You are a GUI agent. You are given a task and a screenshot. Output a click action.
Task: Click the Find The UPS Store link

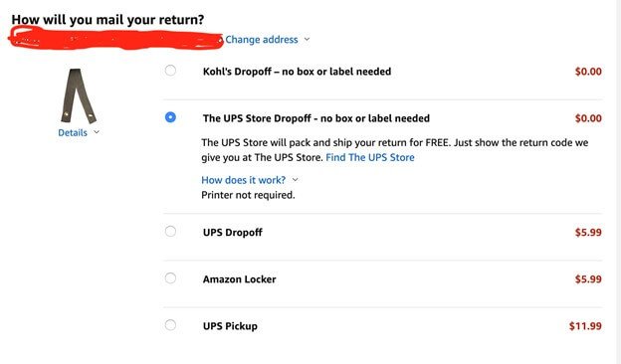tap(370, 157)
